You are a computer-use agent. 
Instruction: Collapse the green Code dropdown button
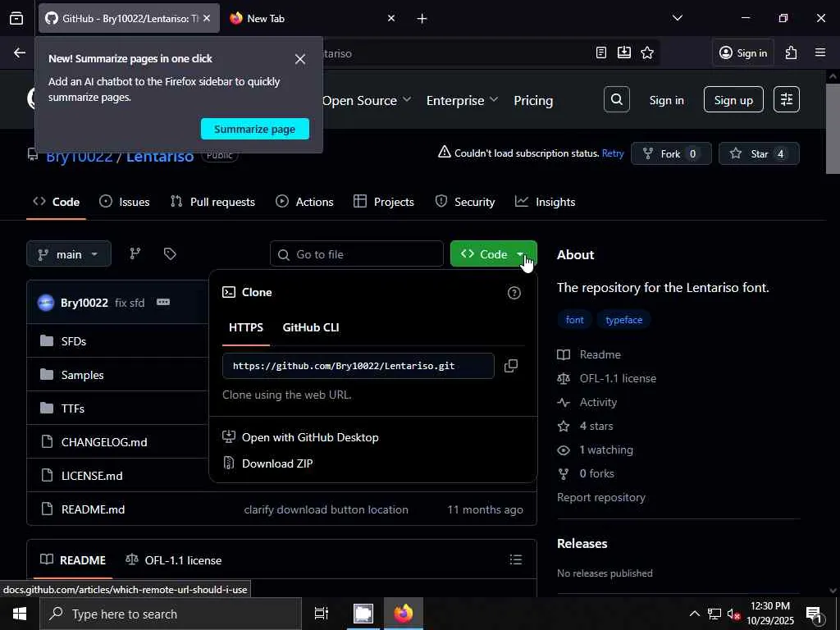493,254
